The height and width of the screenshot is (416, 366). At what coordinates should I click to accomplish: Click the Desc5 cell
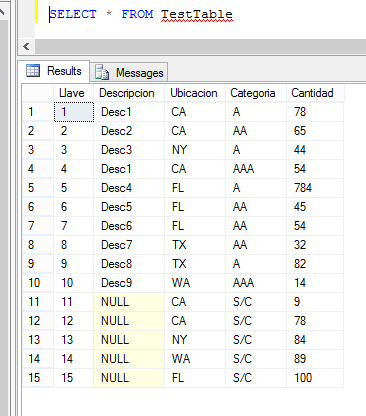[x=129, y=207]
